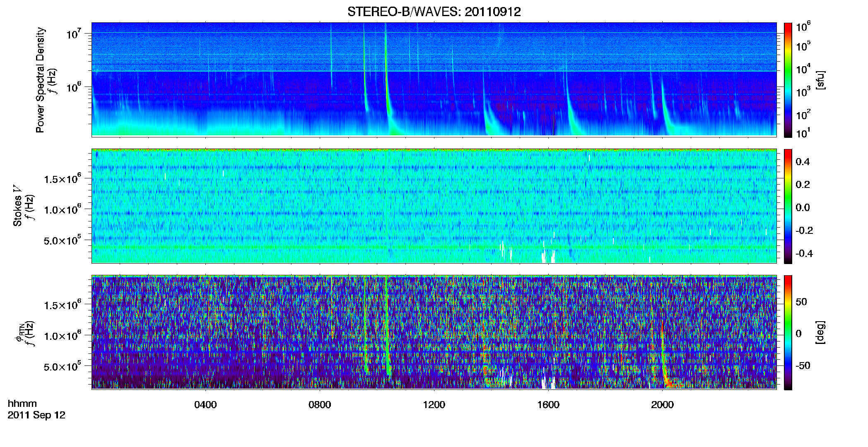Click the 10^7 tick on the top frequency axis
Image resolution: width=868 pixels, height=447 pixels.
(75, 34)
